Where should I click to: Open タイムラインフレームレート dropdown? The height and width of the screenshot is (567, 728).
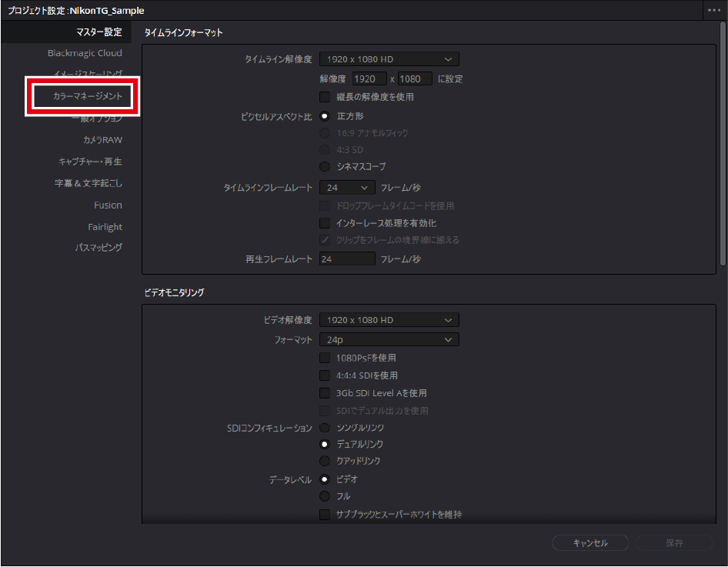tap(347, 187)
